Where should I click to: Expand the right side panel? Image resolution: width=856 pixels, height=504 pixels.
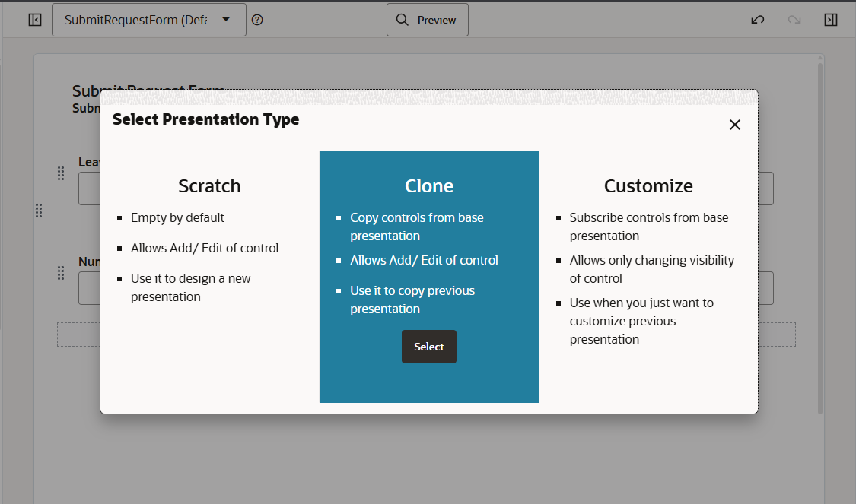tap(831, 20)
